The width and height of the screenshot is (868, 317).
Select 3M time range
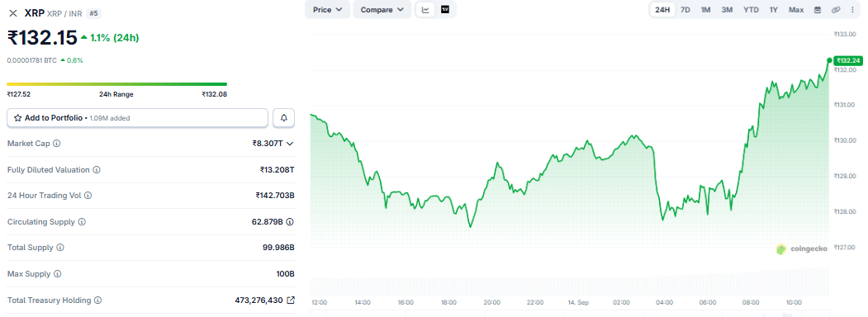(x=727, y=9)
